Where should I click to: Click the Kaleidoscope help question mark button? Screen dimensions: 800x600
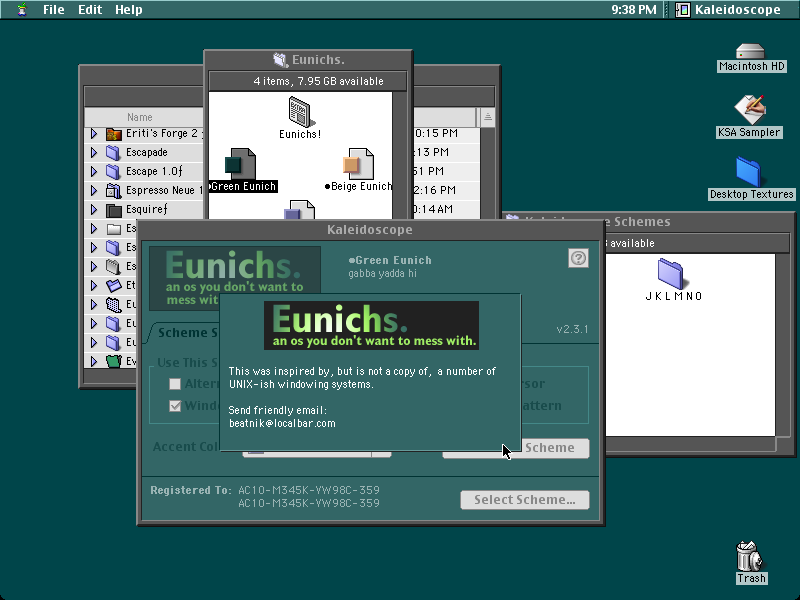click(x=578, y=258)
